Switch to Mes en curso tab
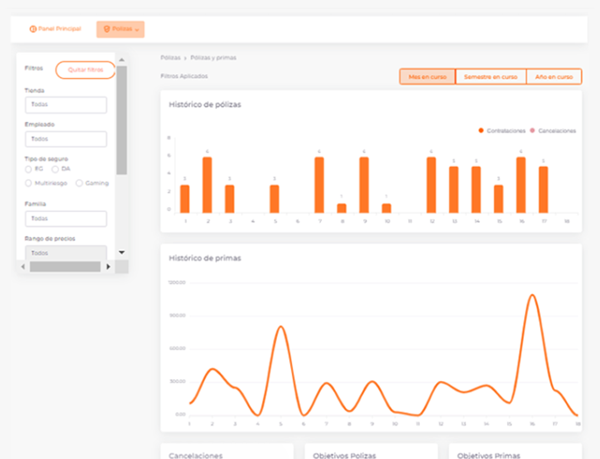This screenshot has width=600, height=459. 427,76
